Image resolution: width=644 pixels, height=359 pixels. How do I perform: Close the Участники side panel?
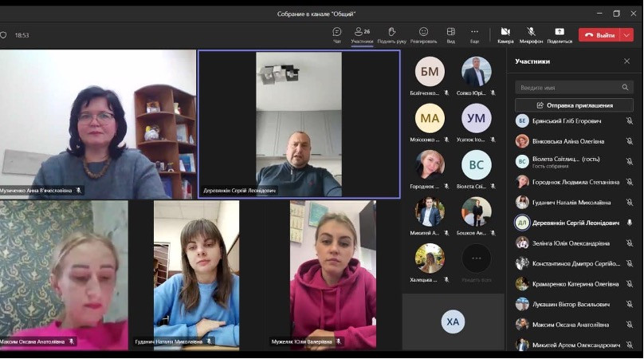click(x=626, y=61)
